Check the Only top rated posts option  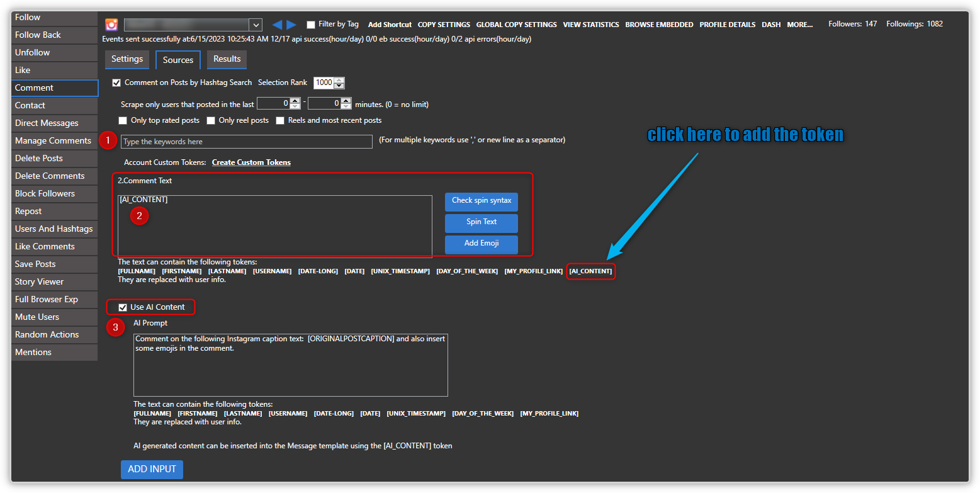(123, 120)
